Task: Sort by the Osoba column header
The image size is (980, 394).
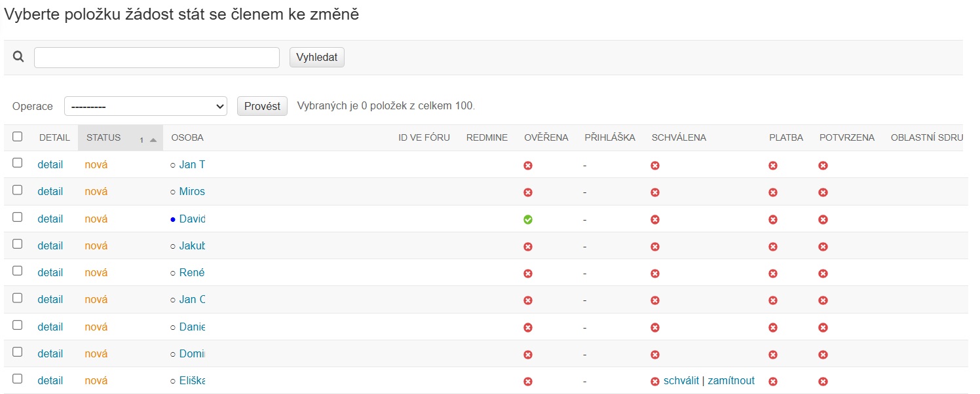Action: point(187,137)
